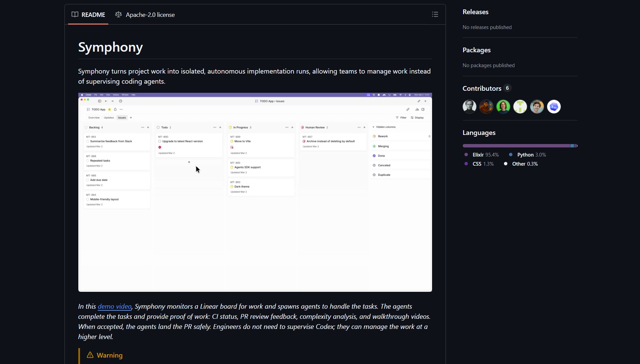
Task: Switch to the README tab
Action: [x=88, y=15]
